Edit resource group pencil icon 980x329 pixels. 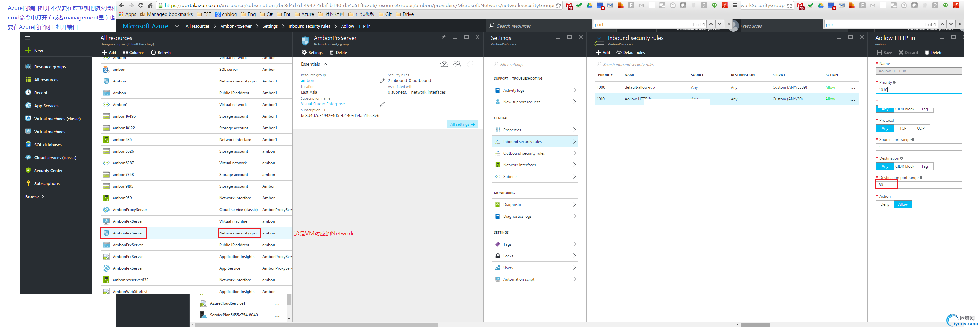pos(382,81)
